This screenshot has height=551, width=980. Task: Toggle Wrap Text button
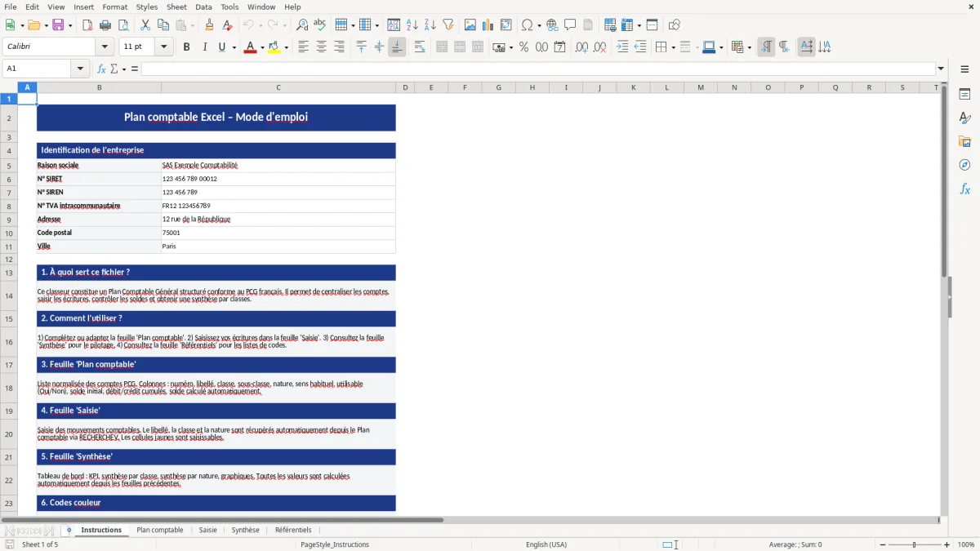coord(420,47)
